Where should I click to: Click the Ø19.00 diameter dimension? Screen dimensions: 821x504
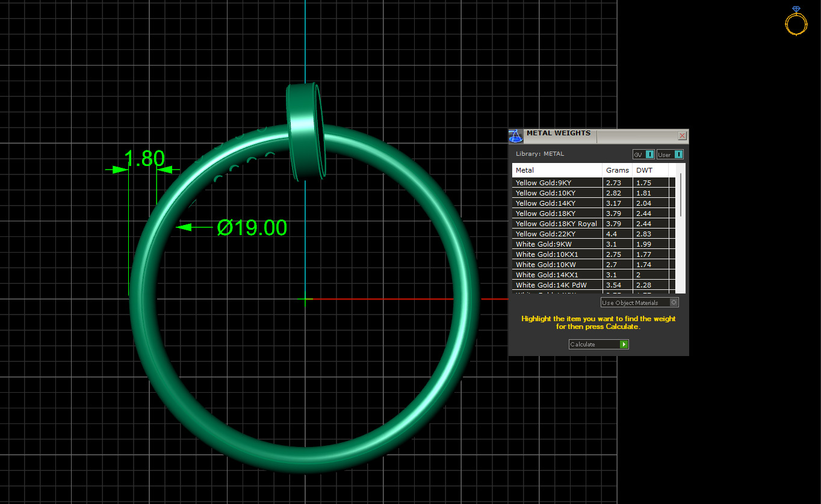pos(252,228)
